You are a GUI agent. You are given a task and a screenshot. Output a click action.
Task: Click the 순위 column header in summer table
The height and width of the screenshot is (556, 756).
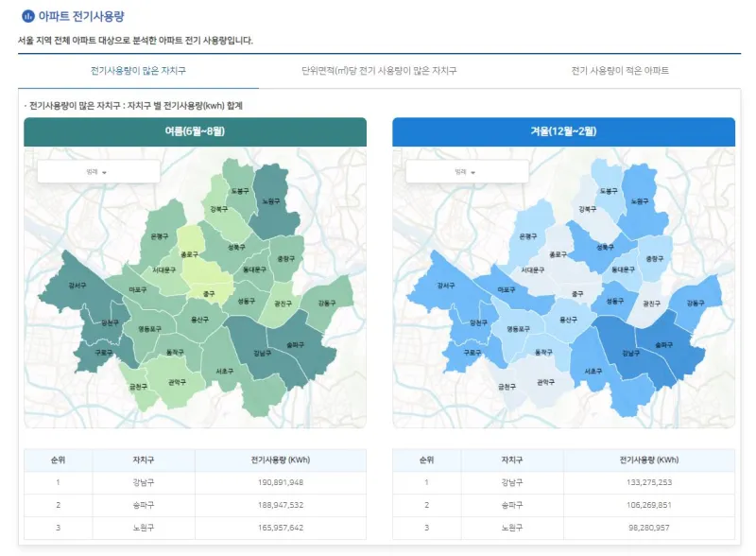click(60, 460)
